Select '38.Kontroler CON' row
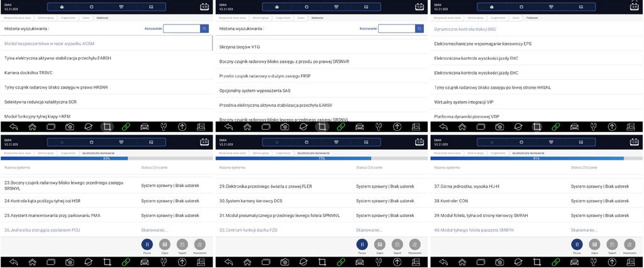The height and width of the screenshot is (268, 644). click(537, 201)
